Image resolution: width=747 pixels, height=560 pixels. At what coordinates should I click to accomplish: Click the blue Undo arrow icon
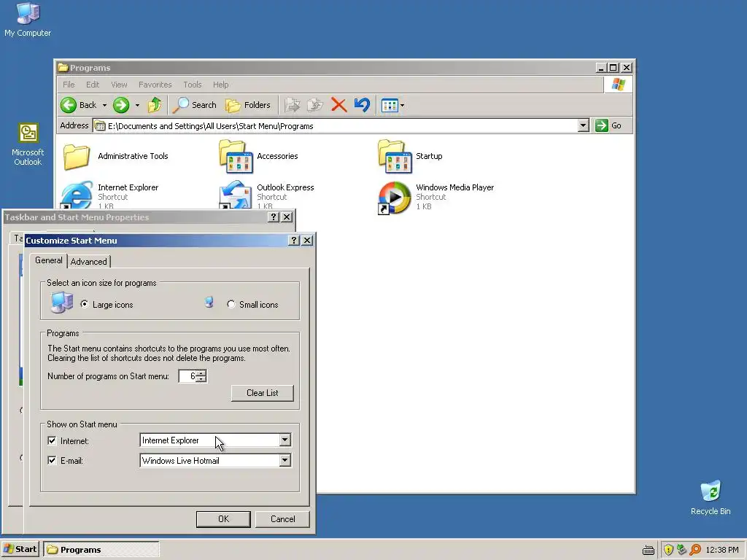(x=362, y=105)
